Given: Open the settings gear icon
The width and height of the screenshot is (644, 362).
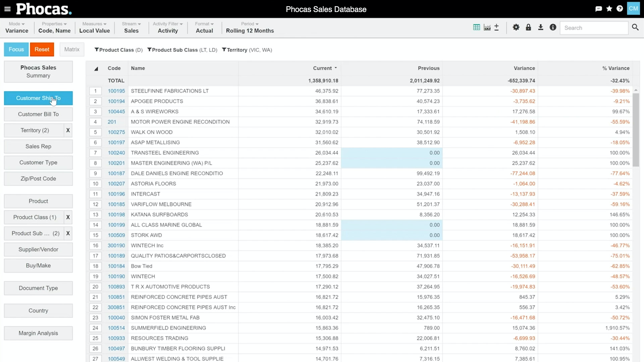Looking at the screenshot, I should click(x=516, y=27).
